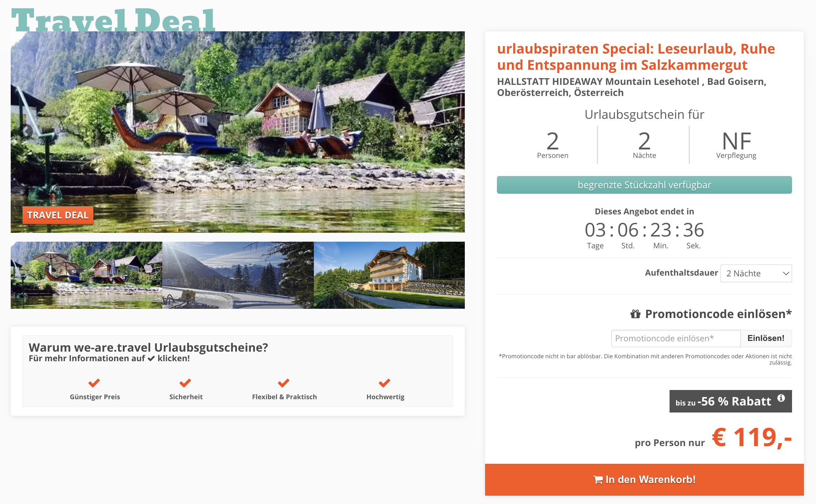Add the offer with In den Warenkorb!
The width and height of the screenshot is (816, 504).
[644, 480]
